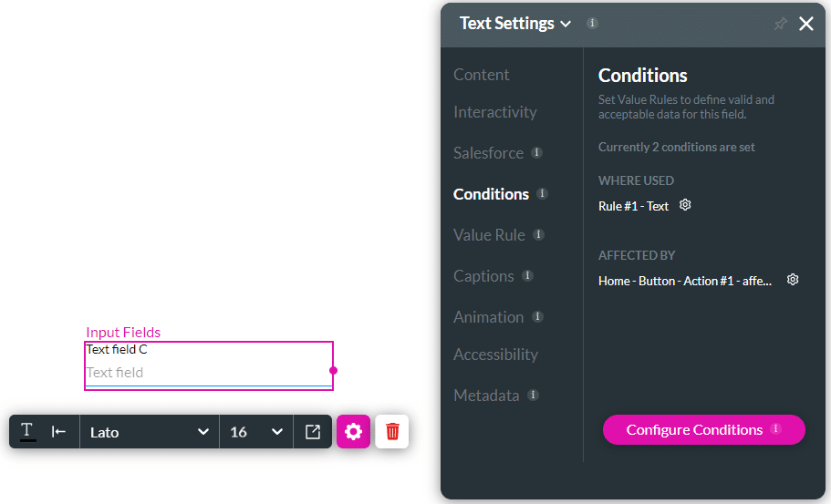Image resolution: width=831 pixels, height=504 pixels.
Task: Open settings gear beside Rule #1 - Text
Action: (x=685, y=205)
